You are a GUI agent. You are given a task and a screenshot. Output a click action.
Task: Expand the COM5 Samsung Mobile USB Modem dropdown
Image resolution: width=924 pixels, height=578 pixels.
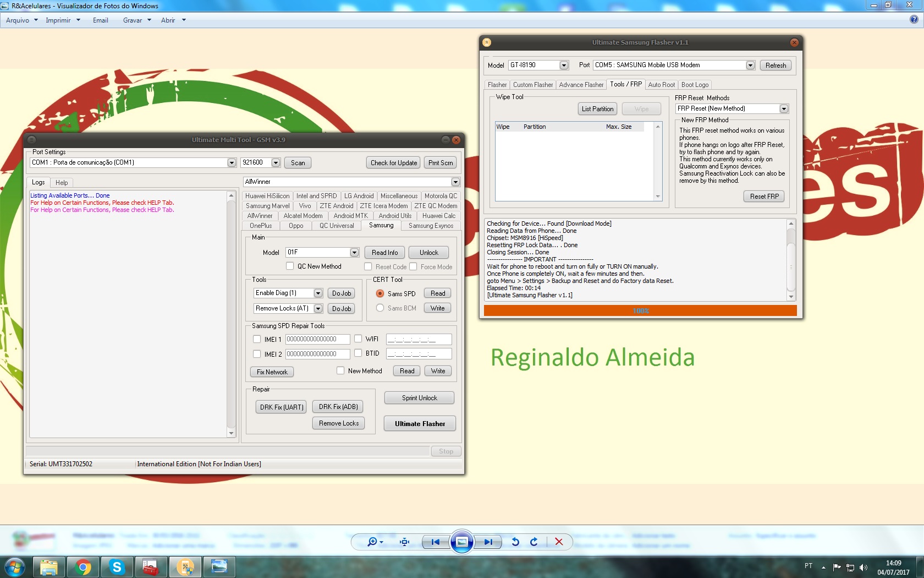click(750, 66)
